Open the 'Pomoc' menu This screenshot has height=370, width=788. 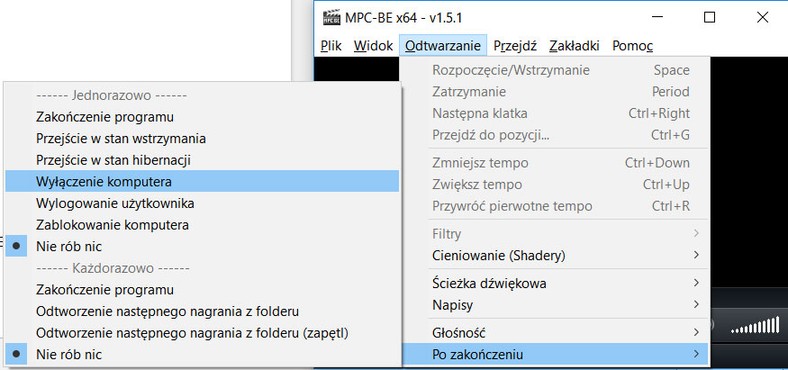(632, 46)
